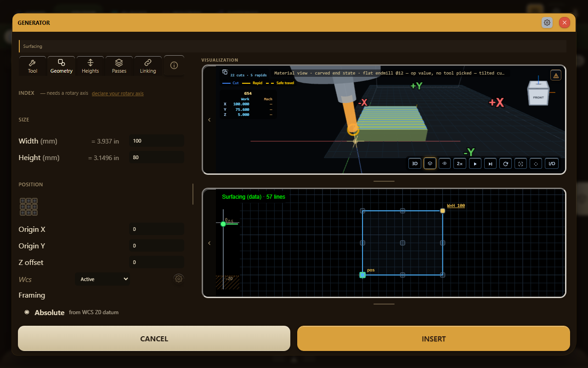
Task: Close the Generator dialog
Action: point(565,23)
